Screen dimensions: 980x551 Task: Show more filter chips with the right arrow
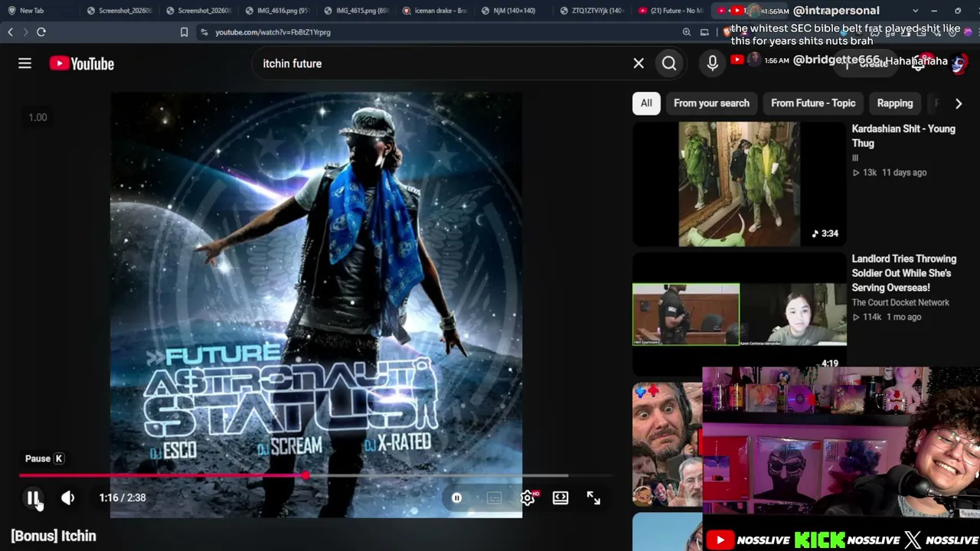tap(959, 103)
